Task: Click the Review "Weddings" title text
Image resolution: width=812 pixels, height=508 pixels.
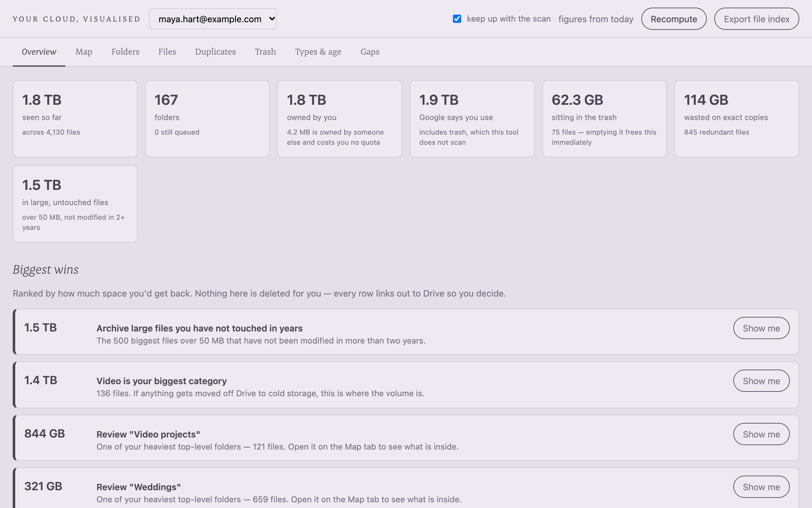Action: (139, 487)
